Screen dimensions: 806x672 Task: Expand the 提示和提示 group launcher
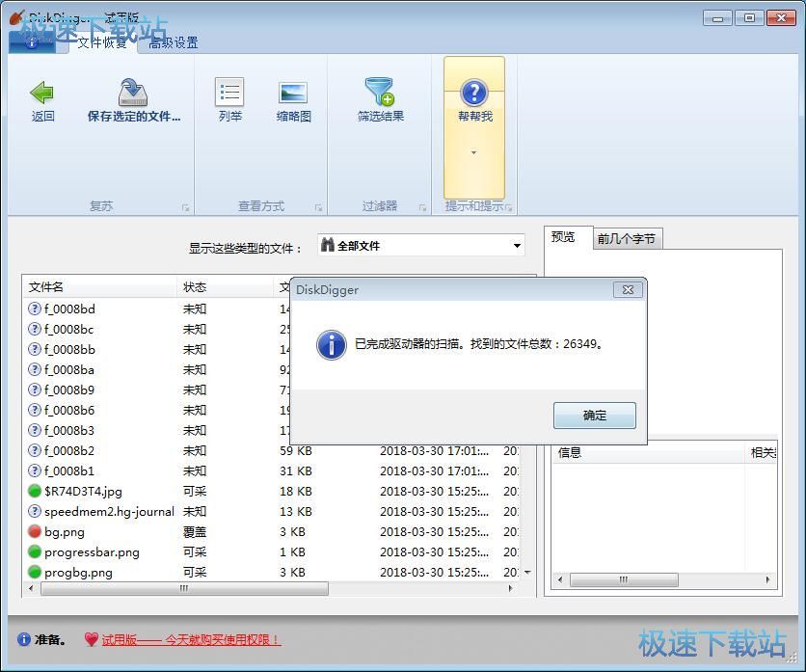[509, 207]
